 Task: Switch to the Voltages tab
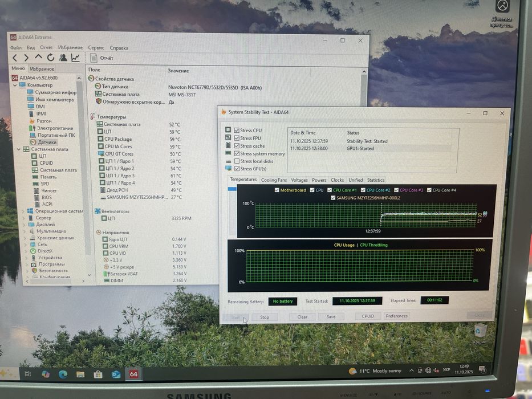click(299, 180)
